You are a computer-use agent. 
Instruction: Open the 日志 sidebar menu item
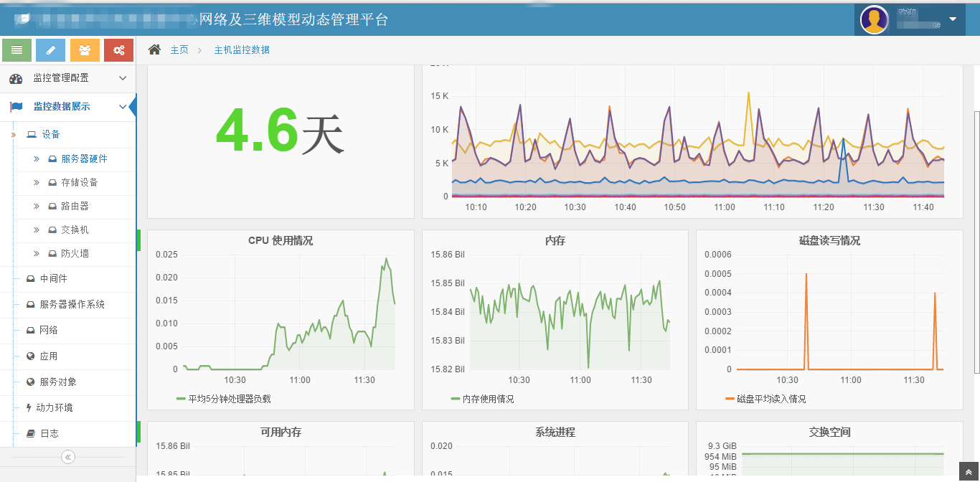(x=49, y=433)
